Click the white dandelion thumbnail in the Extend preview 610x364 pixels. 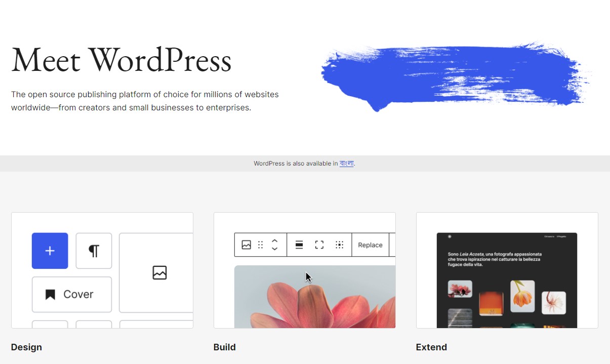pyautogui.click(x=553, y=302)
